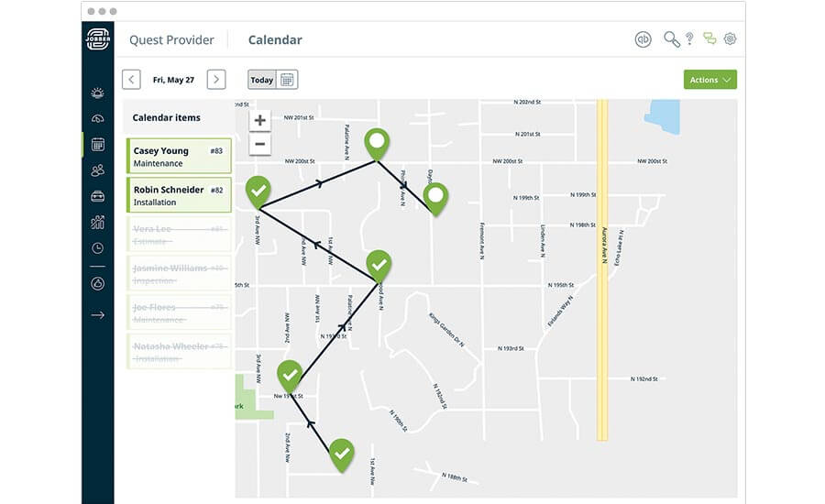825x504 pixels.
Task: Click the search magnifier icon
Action: pos(671,39)
